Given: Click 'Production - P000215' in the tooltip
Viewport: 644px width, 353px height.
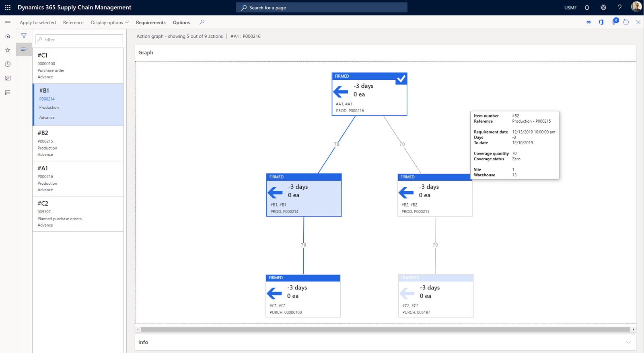Looking at the screenshot, I should point(531,121).
